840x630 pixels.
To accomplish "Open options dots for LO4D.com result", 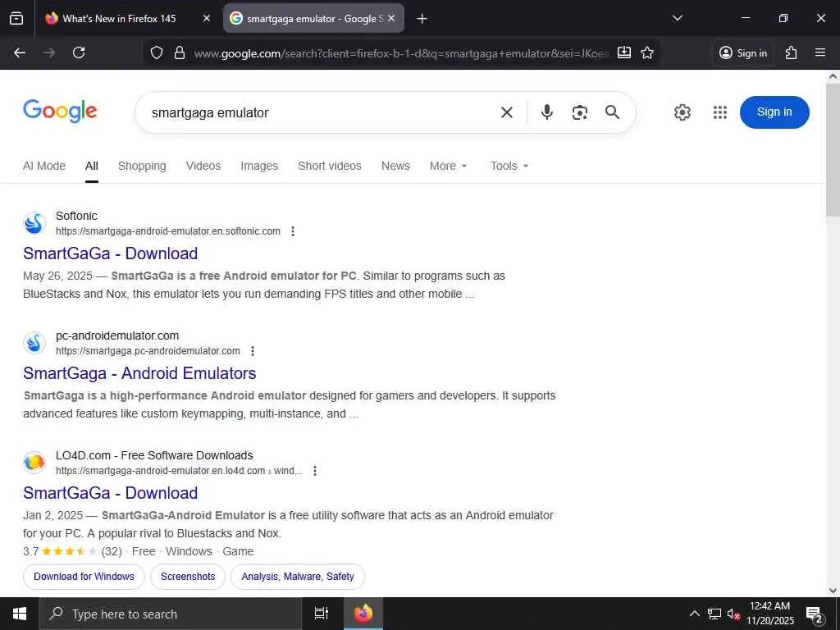I will pyautogui.click(x=315, y=471).
